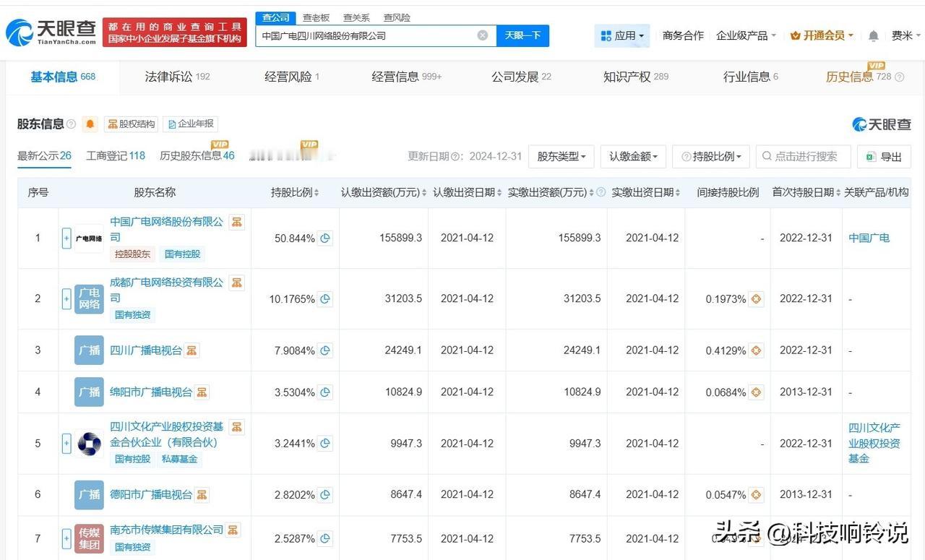Select 最新公示 26 sub-tab

(44, 155)
